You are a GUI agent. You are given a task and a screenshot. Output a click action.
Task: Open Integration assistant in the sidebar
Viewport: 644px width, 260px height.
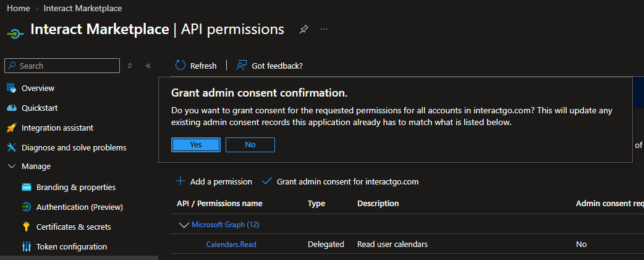[57, 128]
